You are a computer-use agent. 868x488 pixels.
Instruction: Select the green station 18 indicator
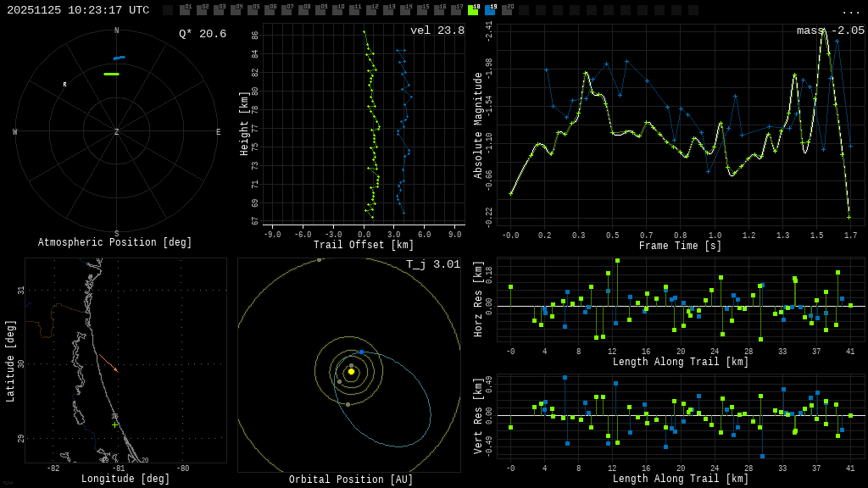pyautogui.click(x=473, y=10)
